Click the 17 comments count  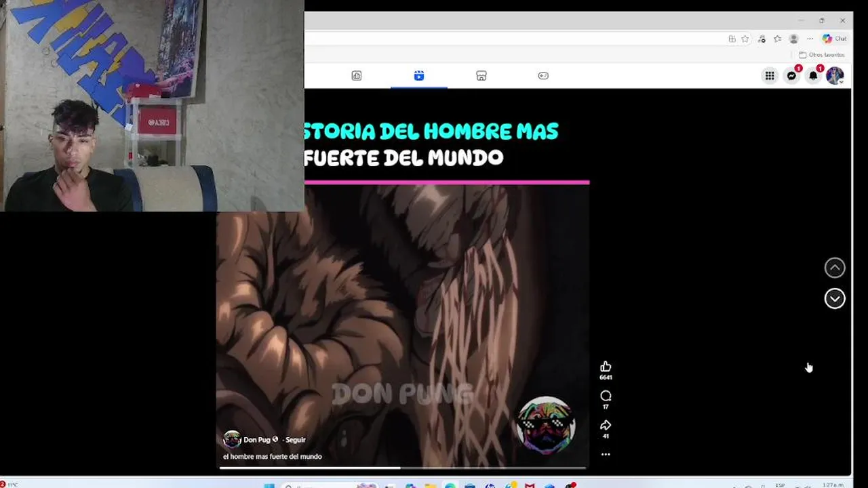click(606, 407)
